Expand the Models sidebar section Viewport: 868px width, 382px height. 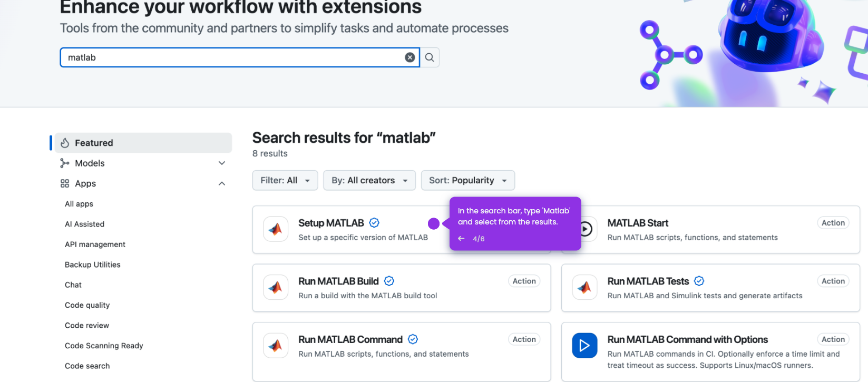(222, 163)
